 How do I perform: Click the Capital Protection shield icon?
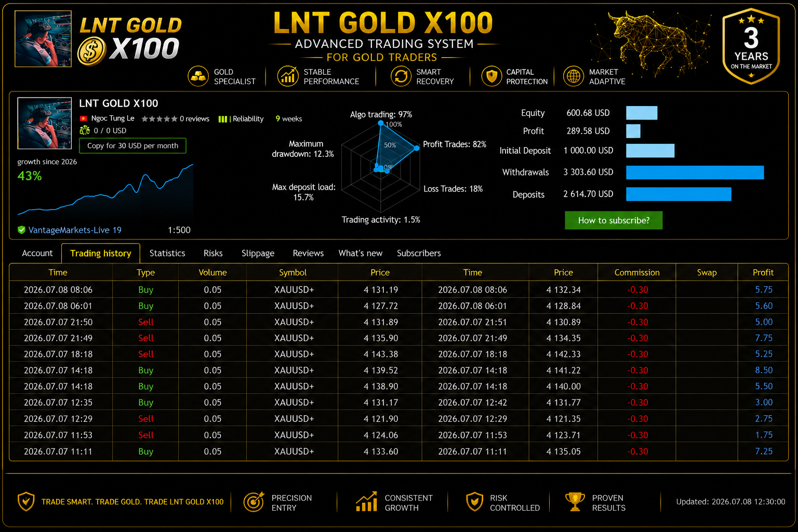[491, 76]
